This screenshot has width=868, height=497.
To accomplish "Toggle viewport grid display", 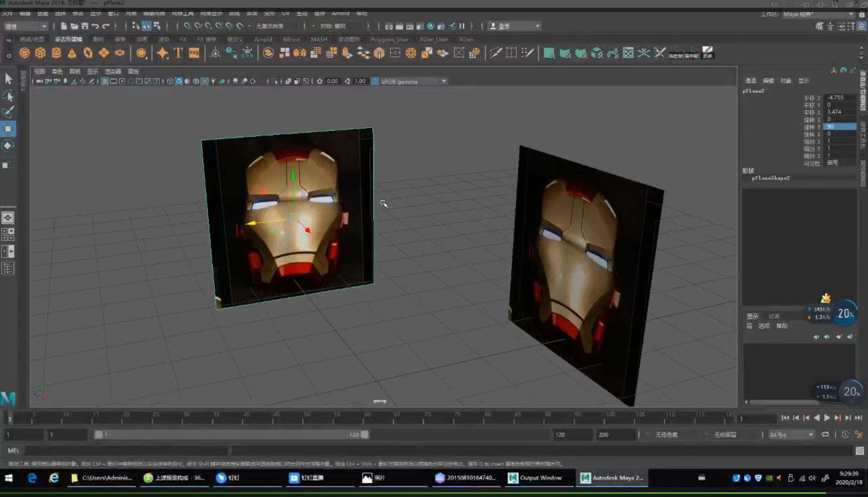I will (105, 81).
